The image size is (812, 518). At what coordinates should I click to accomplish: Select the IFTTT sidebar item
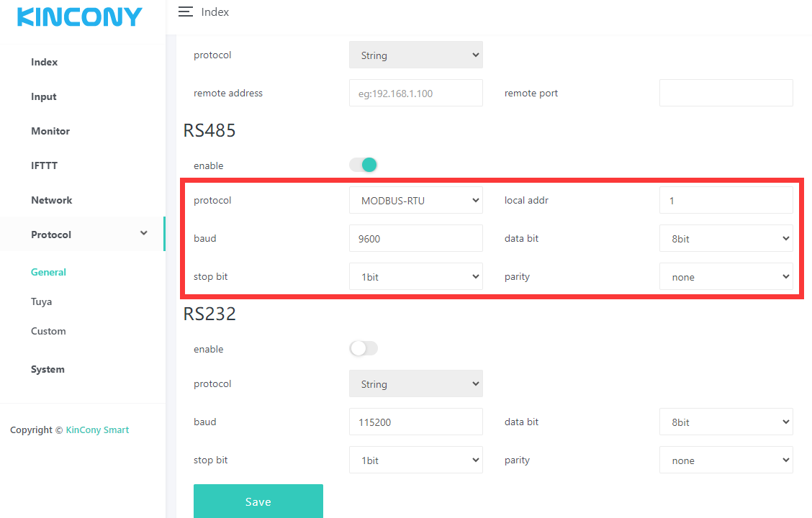(x=44, y=165)
